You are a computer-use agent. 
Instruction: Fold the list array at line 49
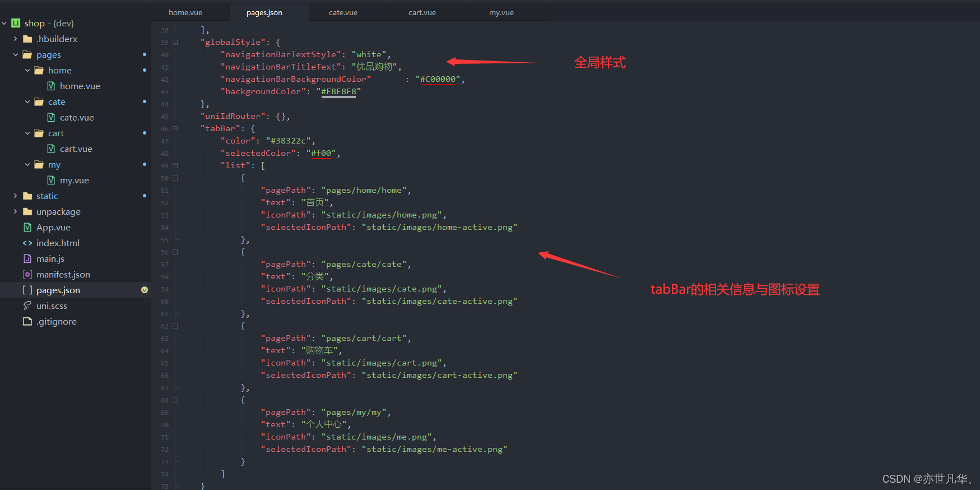tap(175, 165)
